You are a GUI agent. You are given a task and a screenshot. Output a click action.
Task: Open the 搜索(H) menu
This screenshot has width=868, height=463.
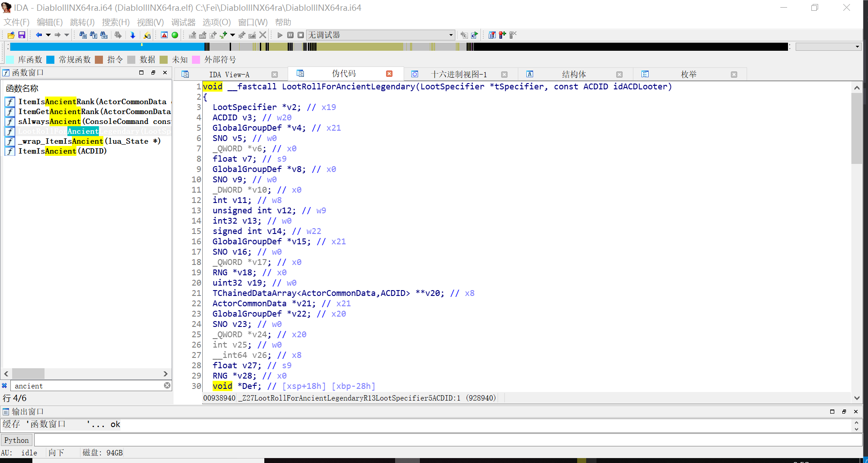tap(116, 22)
